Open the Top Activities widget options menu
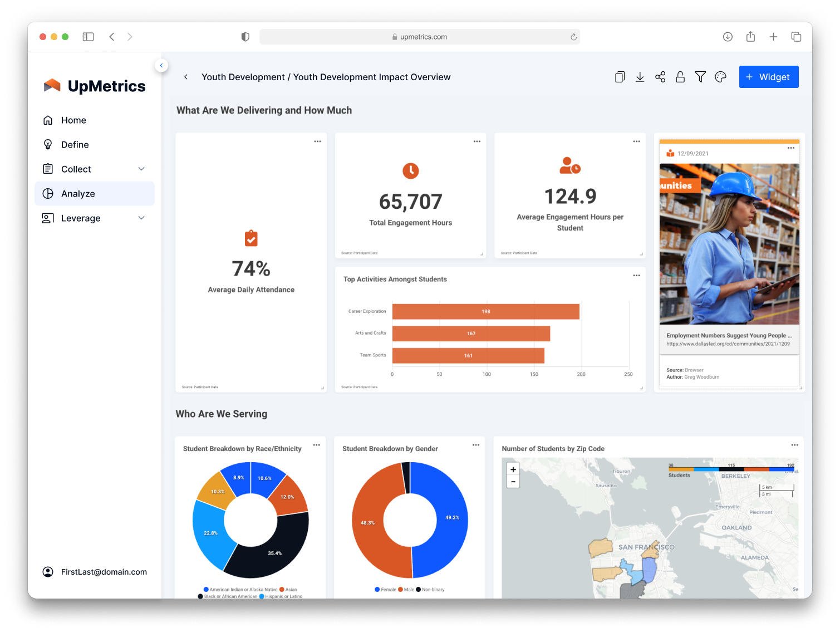Screen dimensions: 840x632 [x=636, y=275]
